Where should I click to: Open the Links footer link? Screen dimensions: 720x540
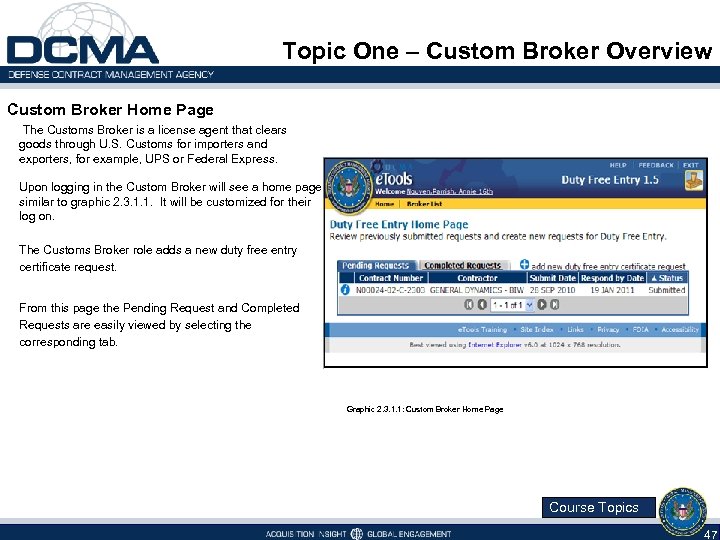point(575,330)
